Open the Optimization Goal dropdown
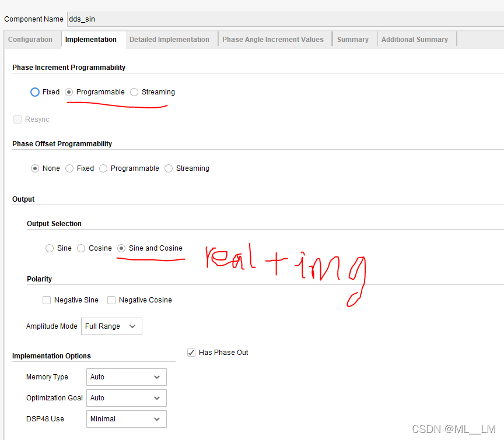This screenshot has width=504, height=440. click(x=127, y=398)
